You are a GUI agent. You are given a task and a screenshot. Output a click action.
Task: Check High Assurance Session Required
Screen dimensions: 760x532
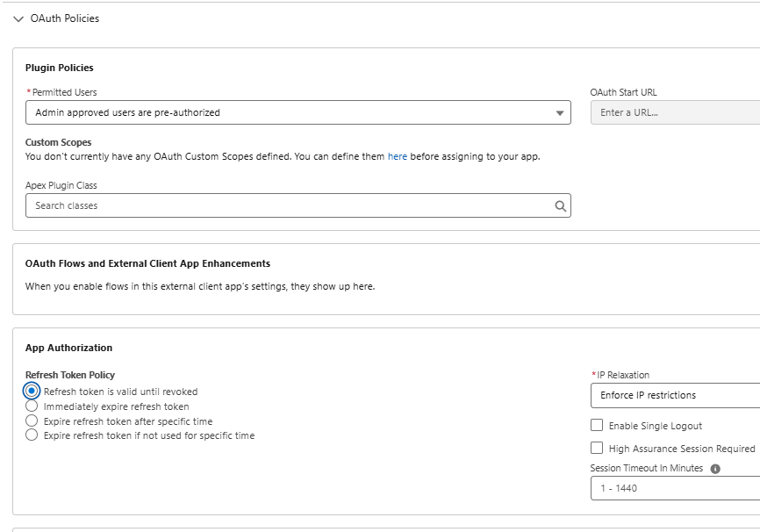[597, 448]
